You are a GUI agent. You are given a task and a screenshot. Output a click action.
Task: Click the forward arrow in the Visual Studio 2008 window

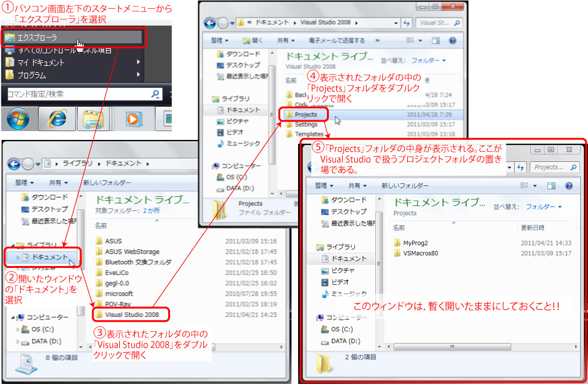tap(223, 23)
